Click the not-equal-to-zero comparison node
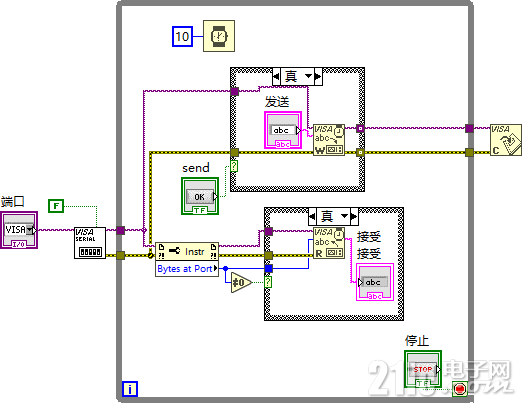Image resolution: width=522 pixels, height=403 pixels. pyautogui.click(x=241, y=283)
